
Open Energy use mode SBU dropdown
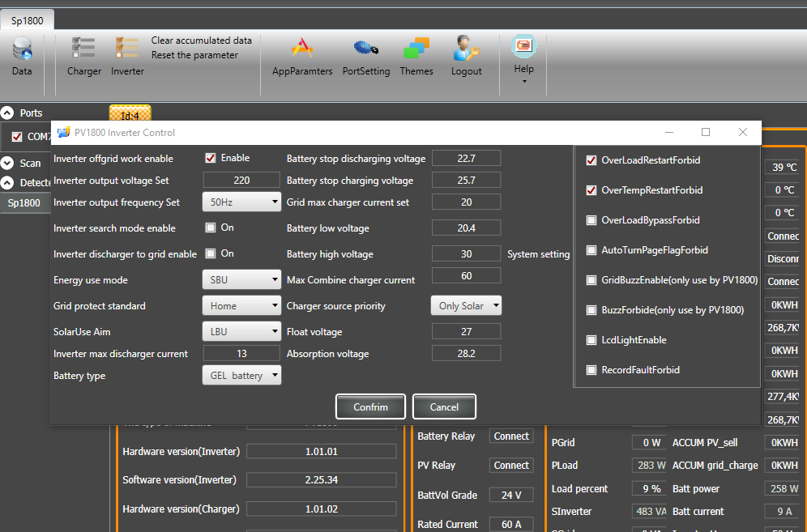coord(241,280)
